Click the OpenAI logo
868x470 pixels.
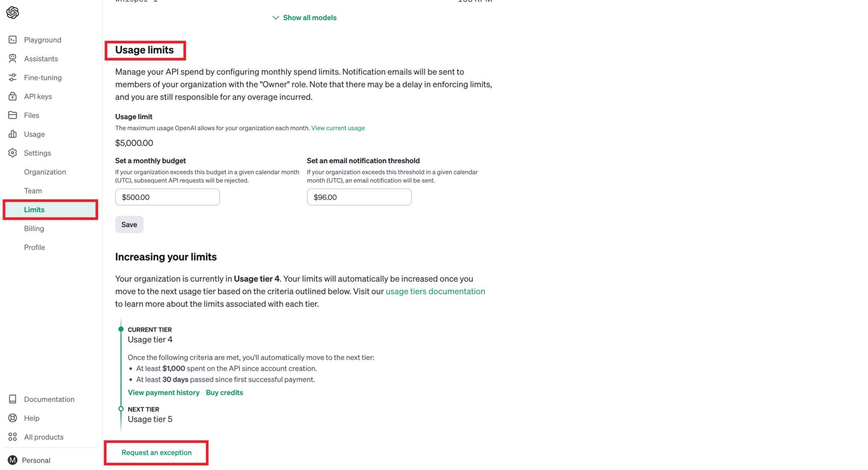pos(12,12)
